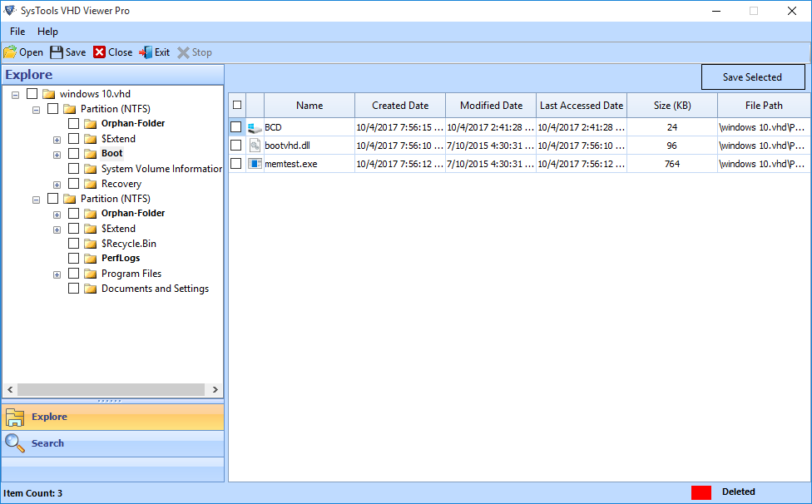Click the Search magnifier icon in the sidebar

click(x=14, y=443)
